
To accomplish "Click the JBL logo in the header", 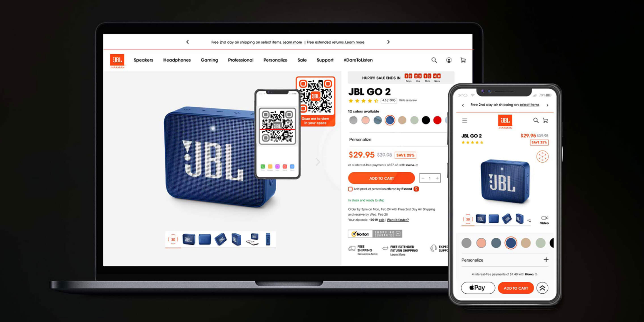I will [x=117, y=59].
